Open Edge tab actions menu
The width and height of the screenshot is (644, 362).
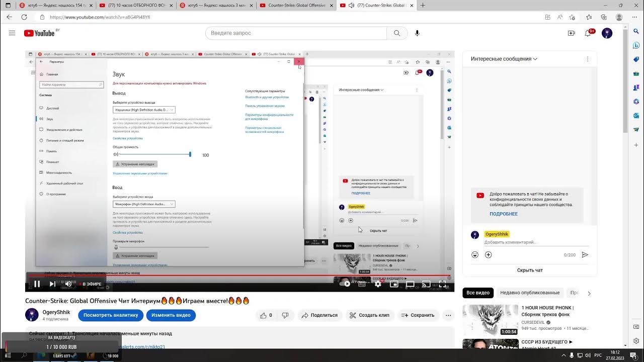tap(8, 6)
